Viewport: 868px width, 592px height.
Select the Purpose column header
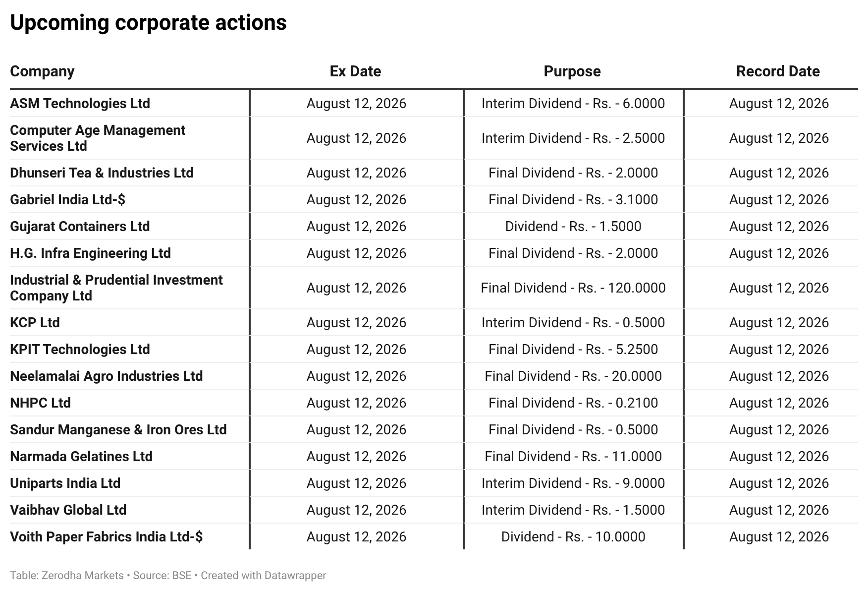tap(572, 71)
